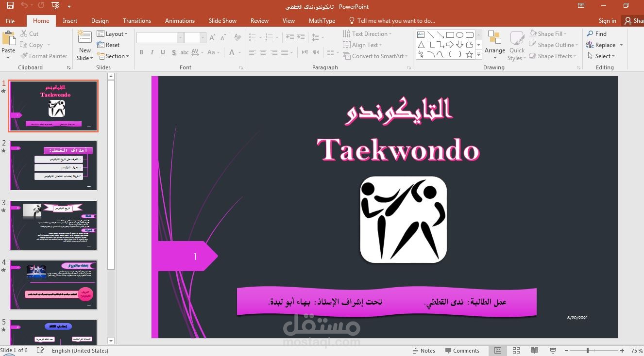Switch to Slide Sorter view icon
This screenshot has height=356, width=644.
tap(516, 351)
